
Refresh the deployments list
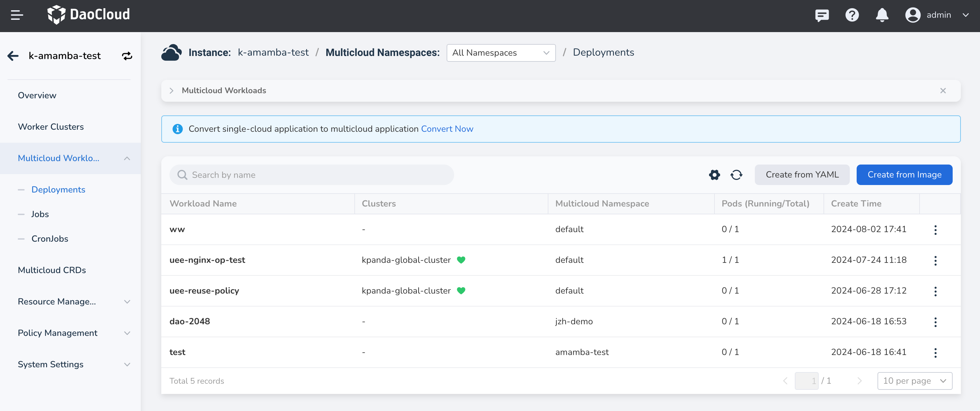pos(736,174)
